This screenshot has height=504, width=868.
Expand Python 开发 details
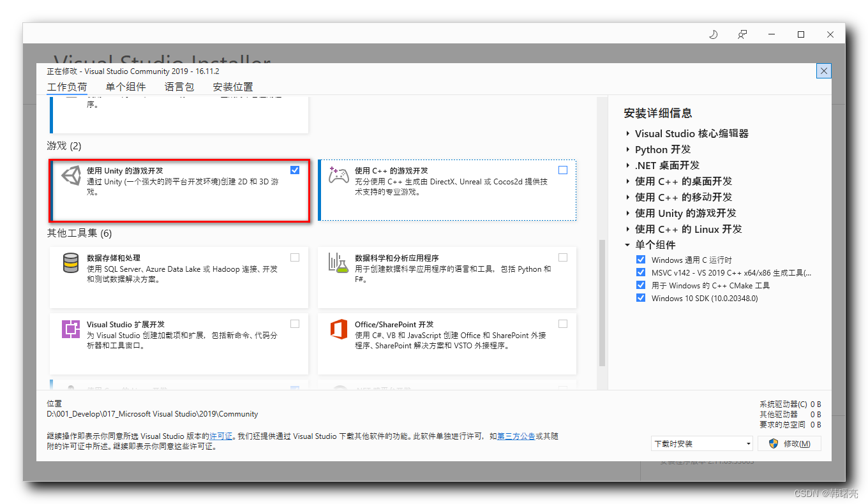[627, 149]
